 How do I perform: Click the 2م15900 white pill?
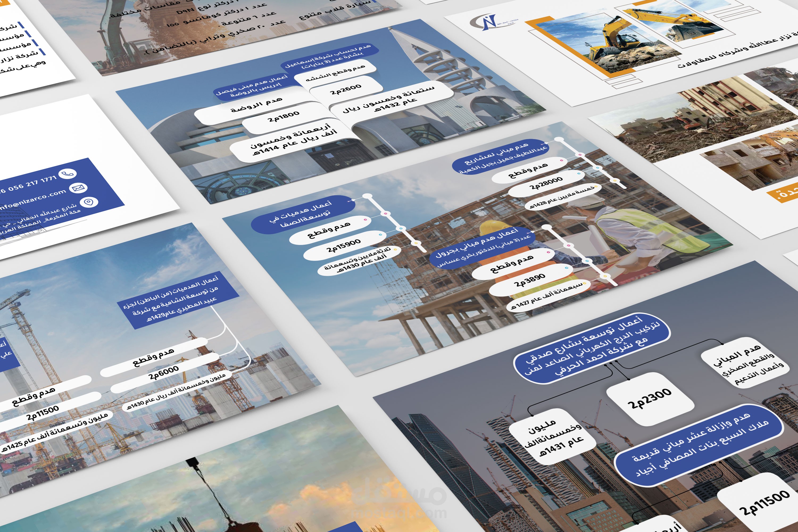click(x=343, y=246)
